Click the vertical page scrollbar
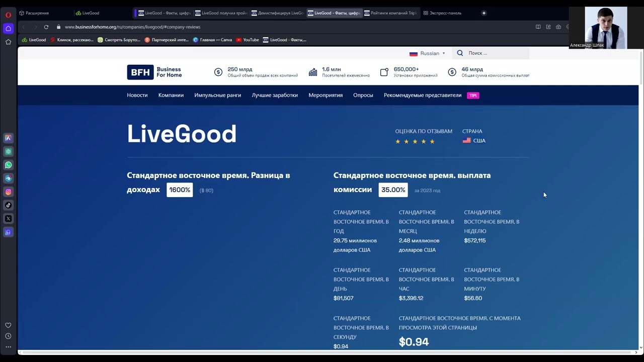Screen dimensions: 644x362 [640, 67]
